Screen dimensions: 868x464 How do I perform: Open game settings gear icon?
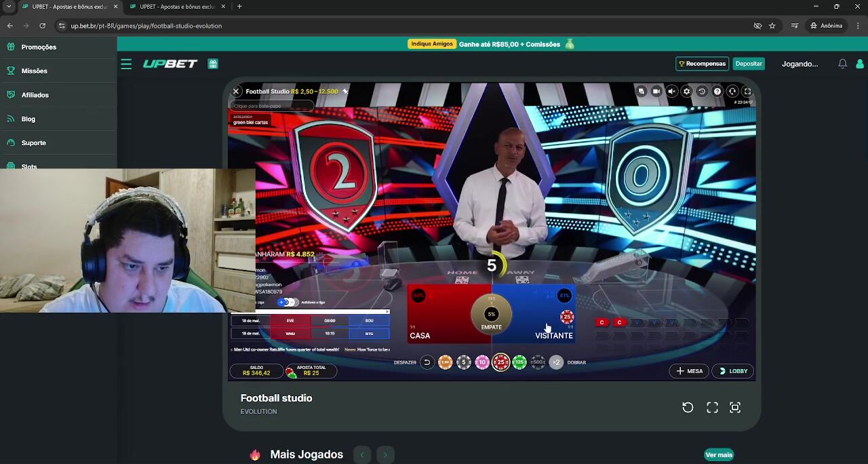[x=686, y=91]
